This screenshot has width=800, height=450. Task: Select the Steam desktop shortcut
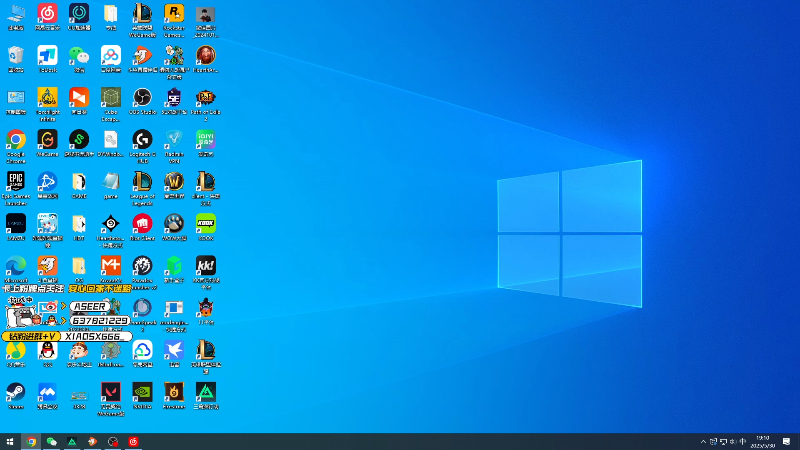click(x=16, y=396)
